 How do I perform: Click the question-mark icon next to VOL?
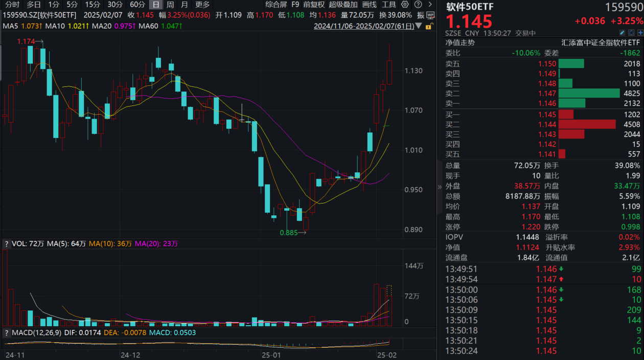[x=6, y=244]
